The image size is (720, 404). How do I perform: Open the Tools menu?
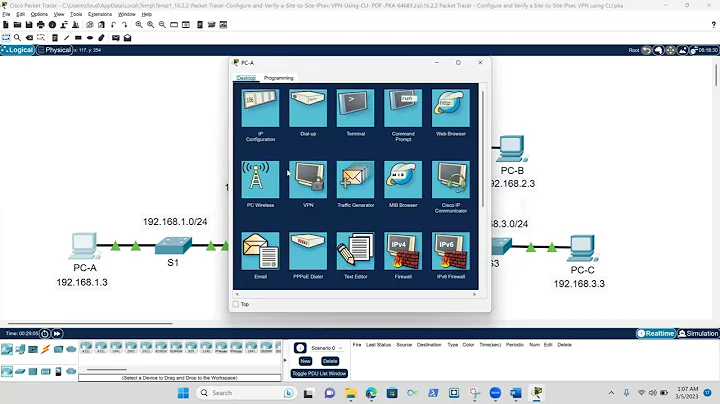[x=76, y=14]
